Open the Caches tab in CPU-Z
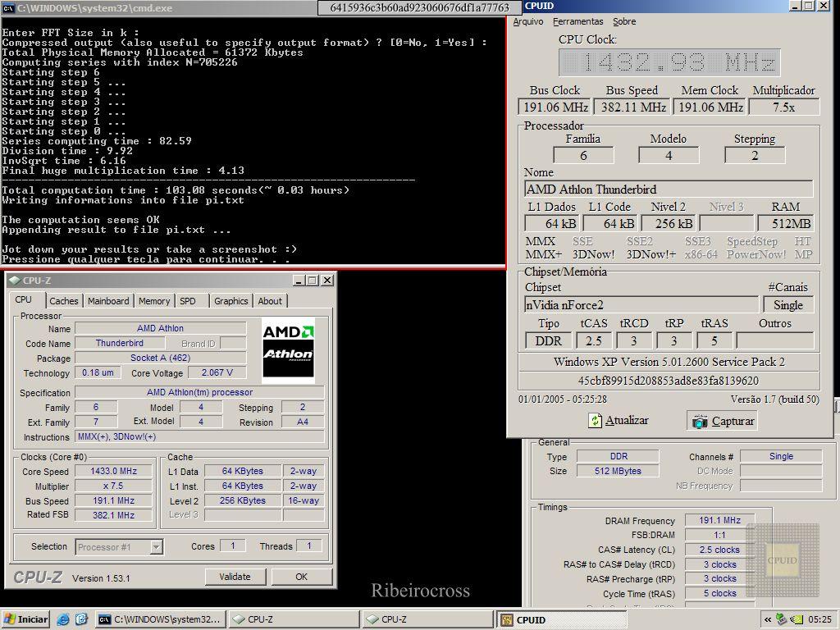840x630 pixels. click(x=64, y=301)
